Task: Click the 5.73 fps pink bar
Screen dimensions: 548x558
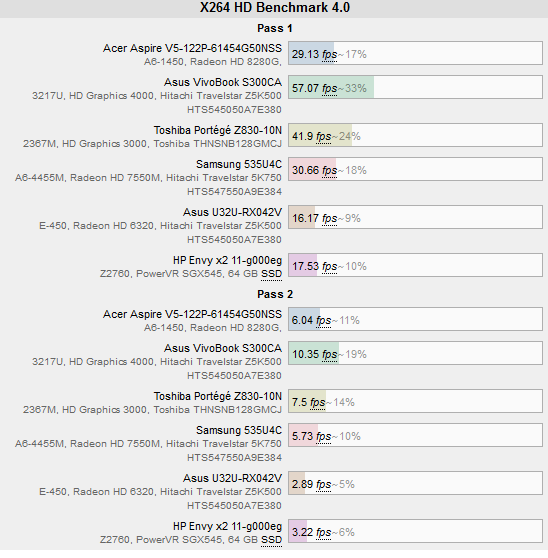Action: tap(303, 435)
